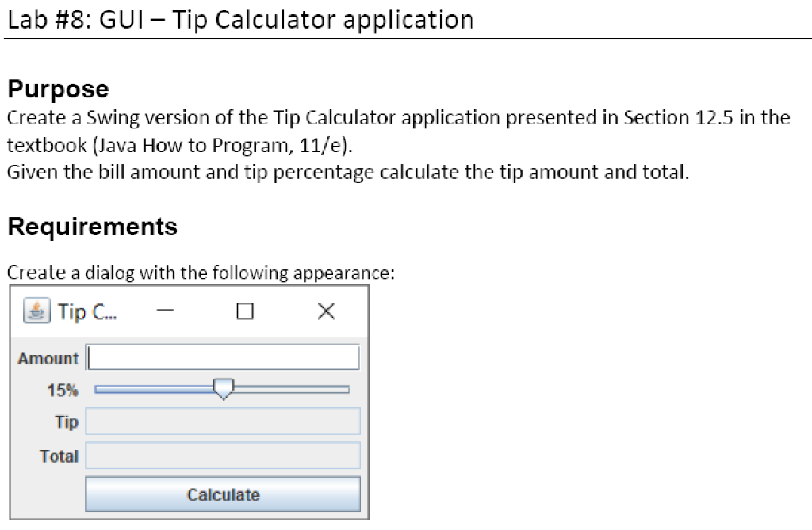812x530 pixels.
Task: Click the minimize icon on the dialog
Action: click(x=163, y=311)
